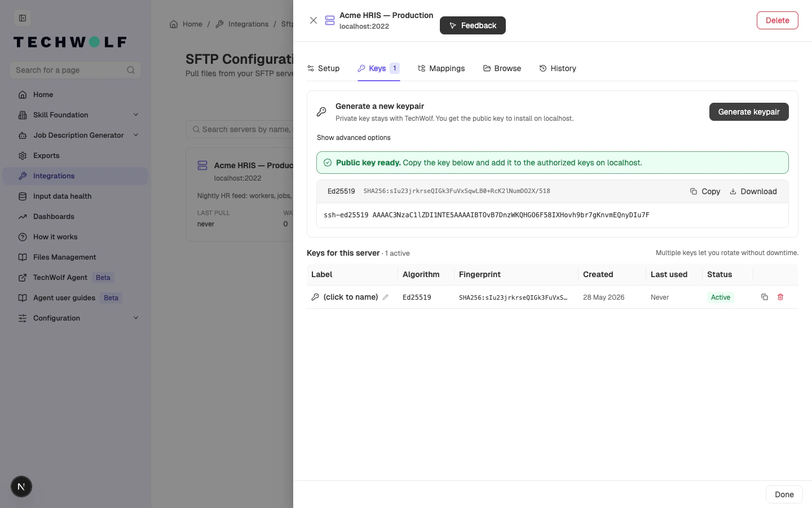Click the SHA256 fingerprint above the public key
Screen dimensions: 812x508
click(x=457, y=191)
